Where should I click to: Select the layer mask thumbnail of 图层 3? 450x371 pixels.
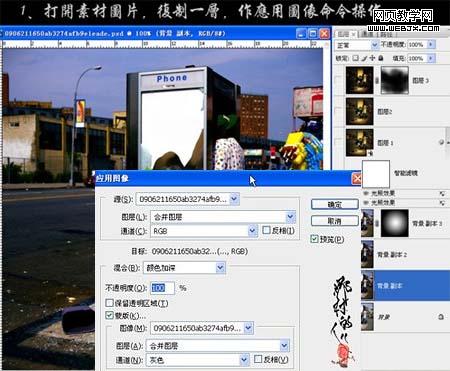(x=395, y=80)
